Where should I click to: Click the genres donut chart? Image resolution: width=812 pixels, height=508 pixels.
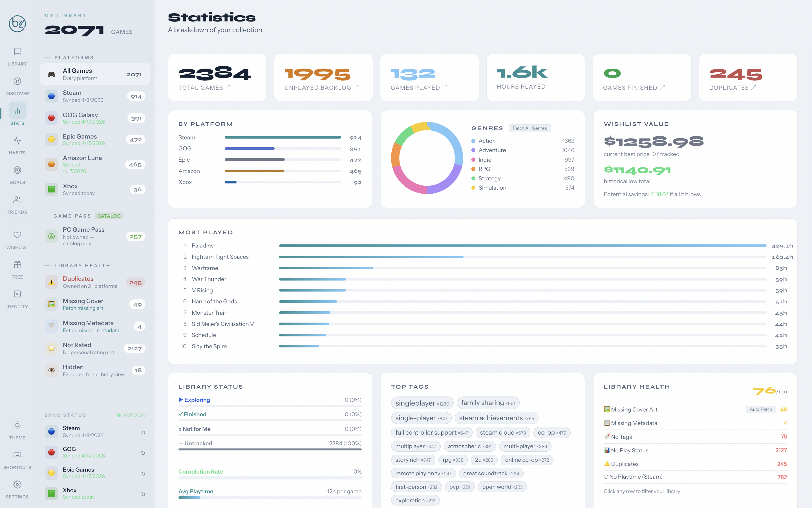(x=427, y=158)
